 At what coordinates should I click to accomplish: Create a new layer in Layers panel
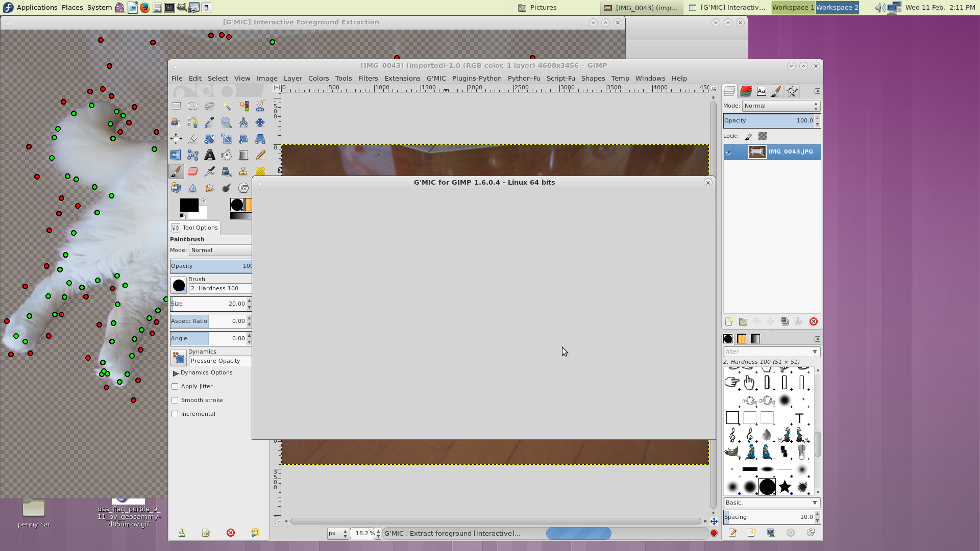[x=729, y=321]
